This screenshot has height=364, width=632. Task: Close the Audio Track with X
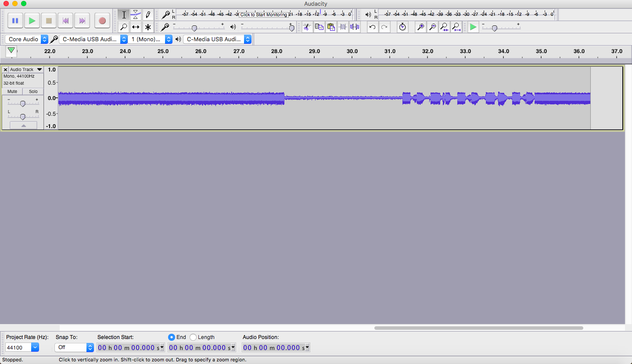(x=5, y=69)
